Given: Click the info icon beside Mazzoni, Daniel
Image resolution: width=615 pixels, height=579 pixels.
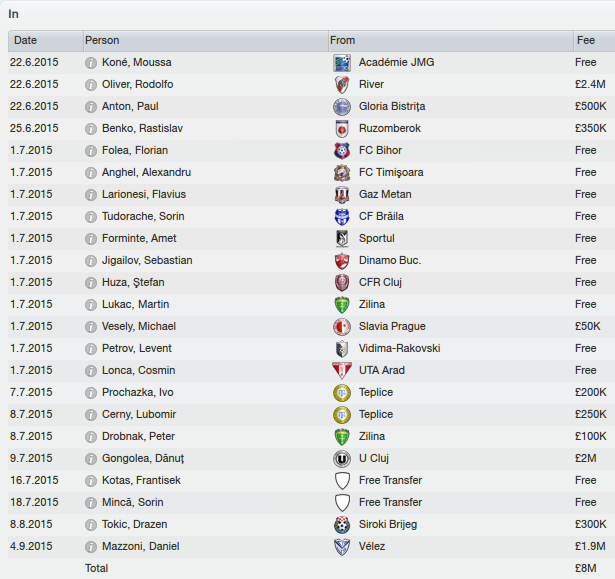Looking at the screenshot, I should [91, 547].
